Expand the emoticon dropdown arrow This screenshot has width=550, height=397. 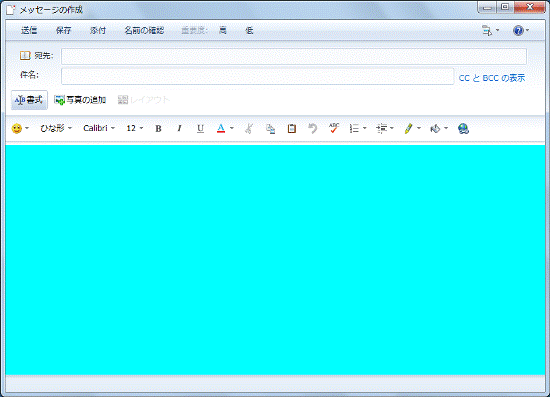click(x=27, y=128)
